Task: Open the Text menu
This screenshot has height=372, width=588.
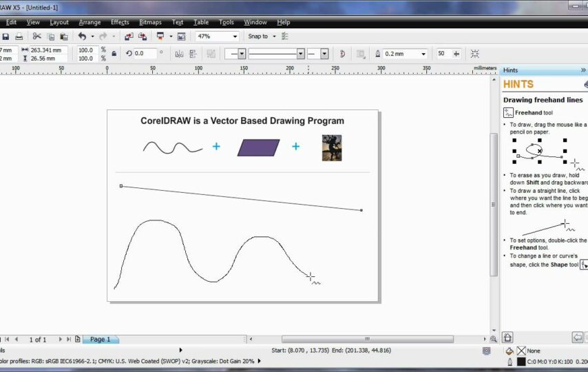Action: click(178, 22)
